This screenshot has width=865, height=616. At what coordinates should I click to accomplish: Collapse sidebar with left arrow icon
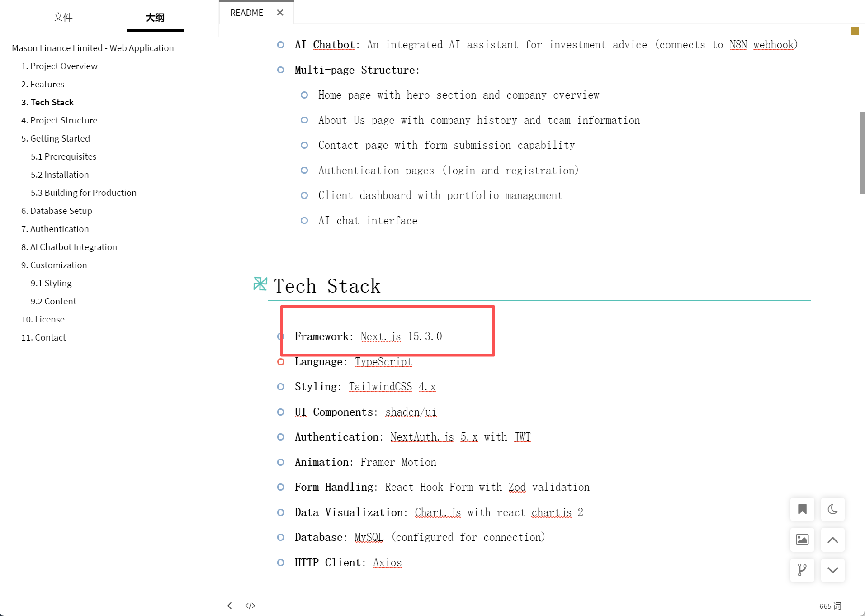230,606
